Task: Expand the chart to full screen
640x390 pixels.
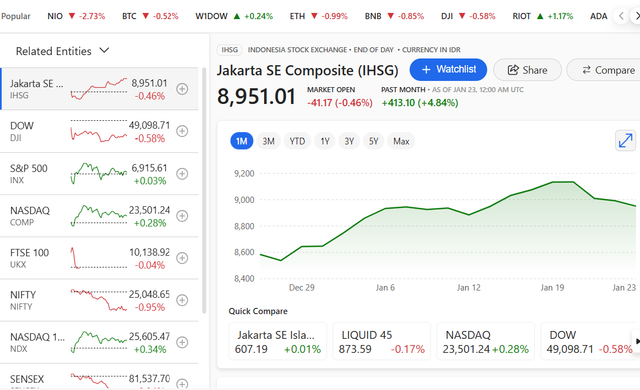Action: [x=625, y=141]
